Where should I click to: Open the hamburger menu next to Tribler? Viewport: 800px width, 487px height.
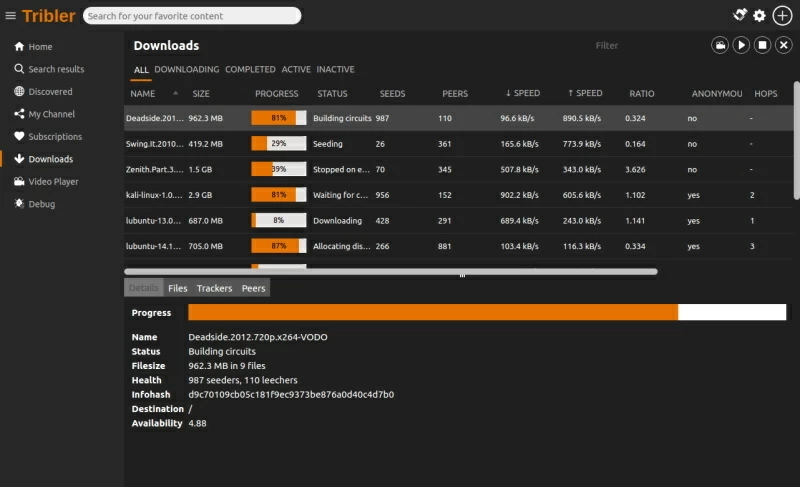[10, 16]
